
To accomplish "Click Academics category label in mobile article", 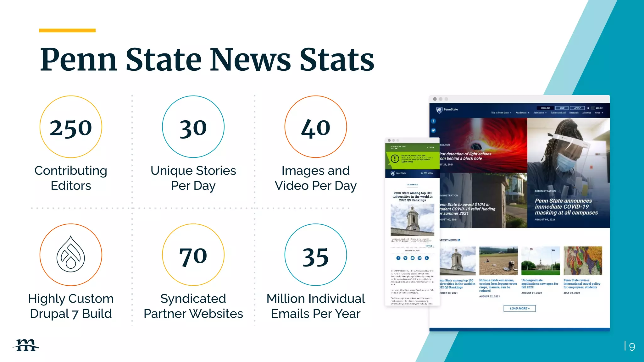I will pyautogui.click(x=413, y=185).
